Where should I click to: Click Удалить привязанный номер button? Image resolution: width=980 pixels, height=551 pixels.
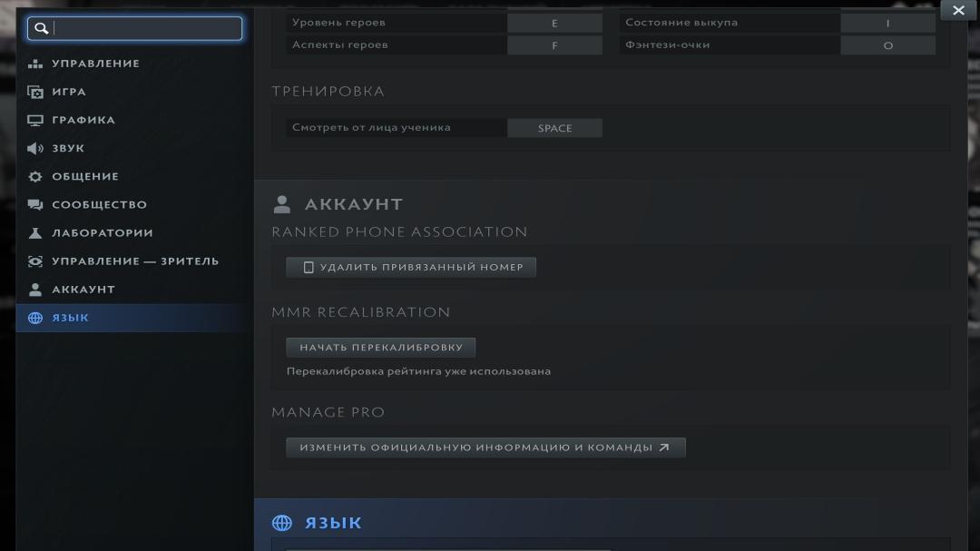(x=411, y=267)
